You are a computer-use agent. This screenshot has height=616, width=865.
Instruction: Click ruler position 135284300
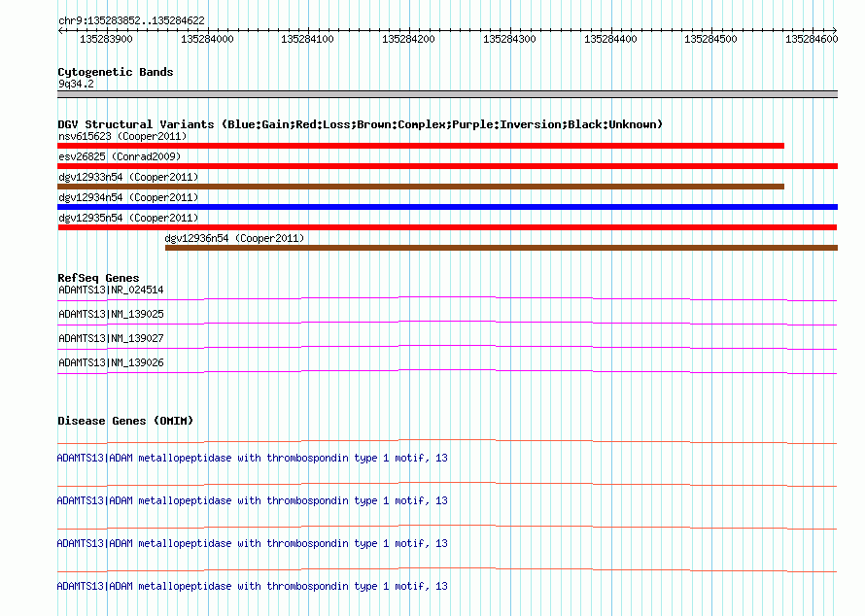point(509,39)
